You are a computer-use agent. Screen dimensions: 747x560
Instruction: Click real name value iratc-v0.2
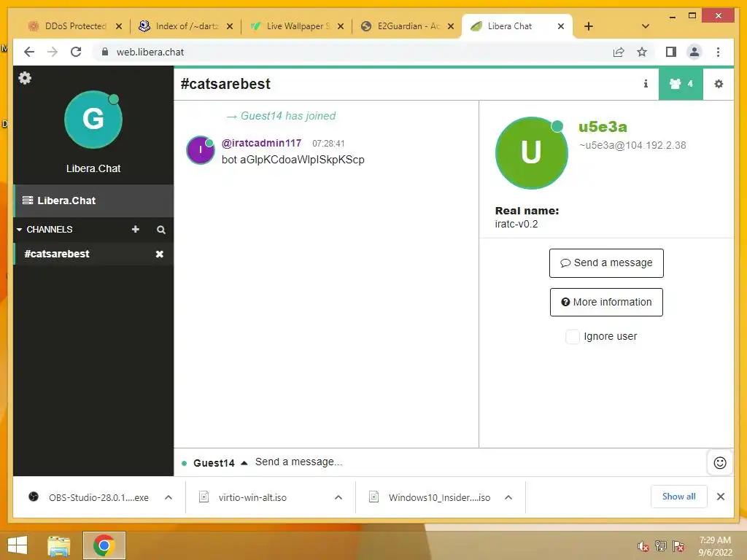click(516, 225)
